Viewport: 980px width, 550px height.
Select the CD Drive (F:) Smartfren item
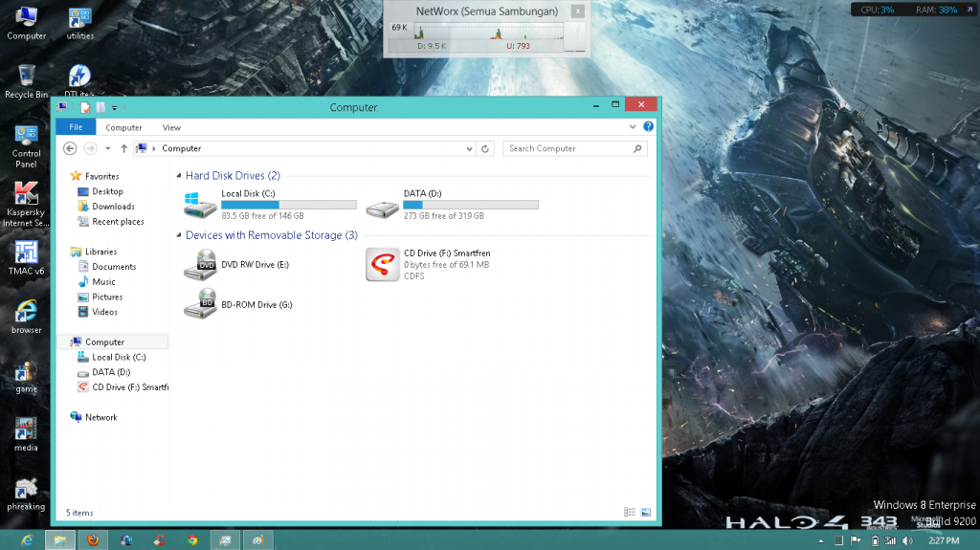(x=429, y=264)
